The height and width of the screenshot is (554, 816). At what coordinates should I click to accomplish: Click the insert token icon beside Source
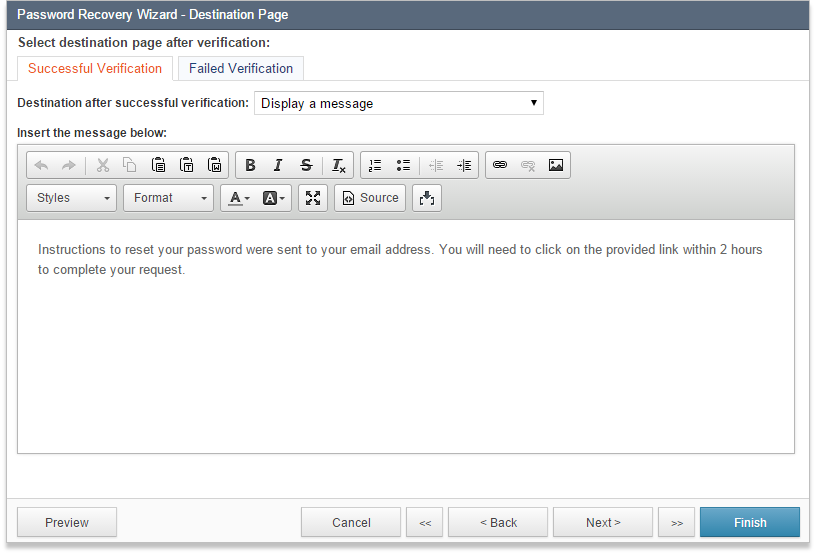pos(427,198)
